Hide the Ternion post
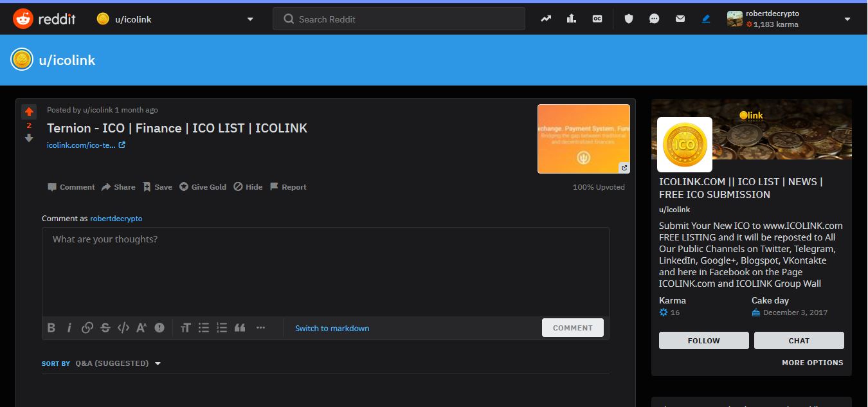This screenshot has height=407, width=868. click(248, 187)
